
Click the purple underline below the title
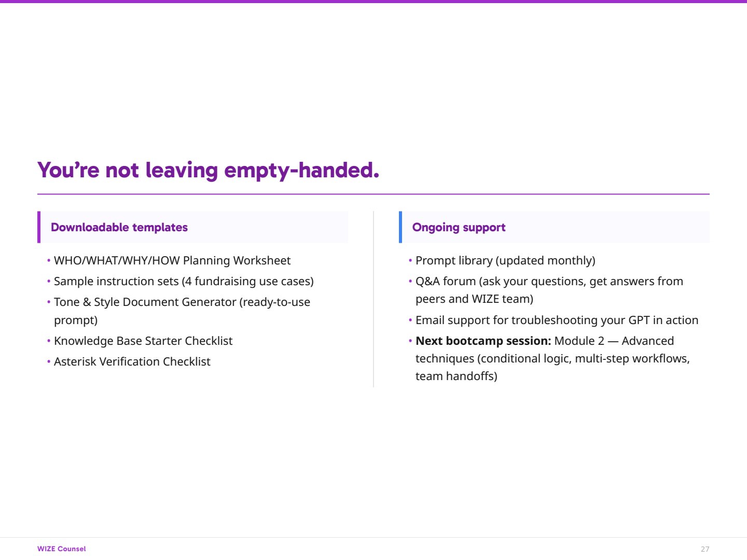click(374, 194)
